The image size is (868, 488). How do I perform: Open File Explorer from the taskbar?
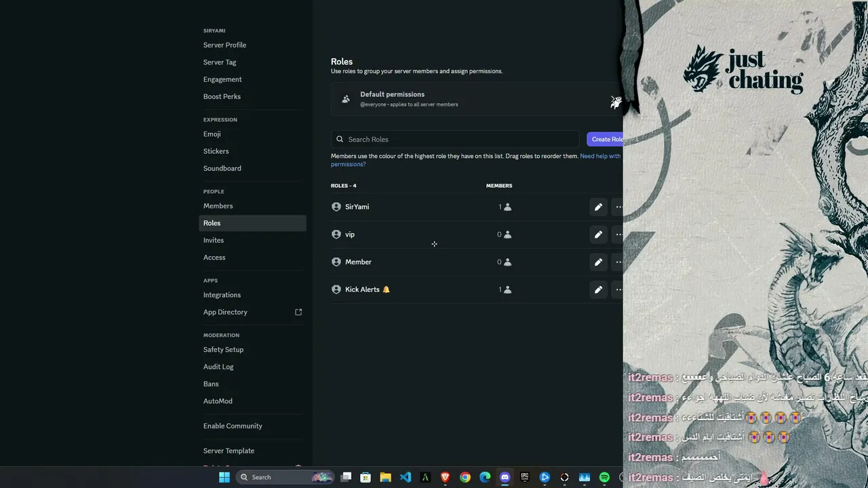385,477
